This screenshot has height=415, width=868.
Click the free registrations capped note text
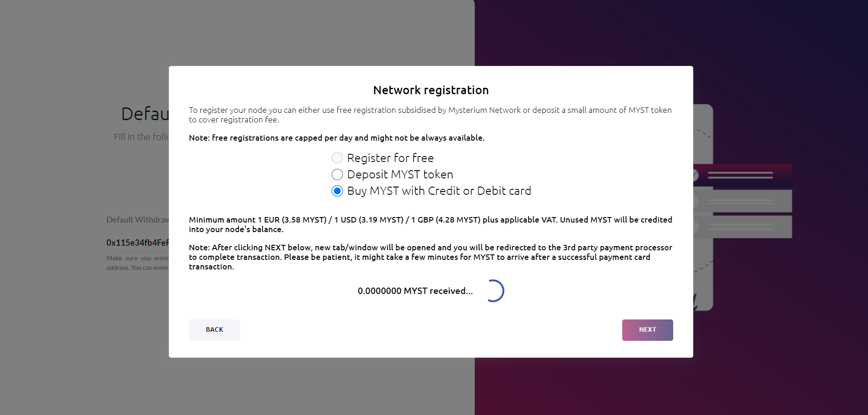tap(336, 137)
